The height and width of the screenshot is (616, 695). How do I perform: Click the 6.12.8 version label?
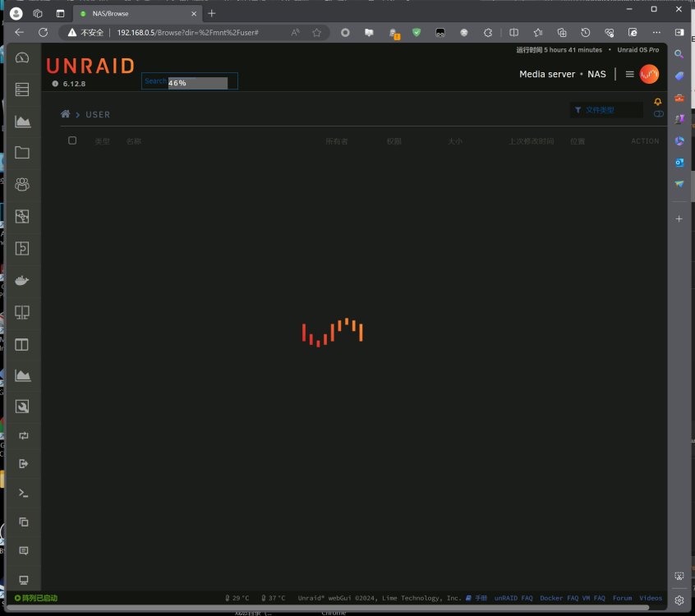point(74,84)
